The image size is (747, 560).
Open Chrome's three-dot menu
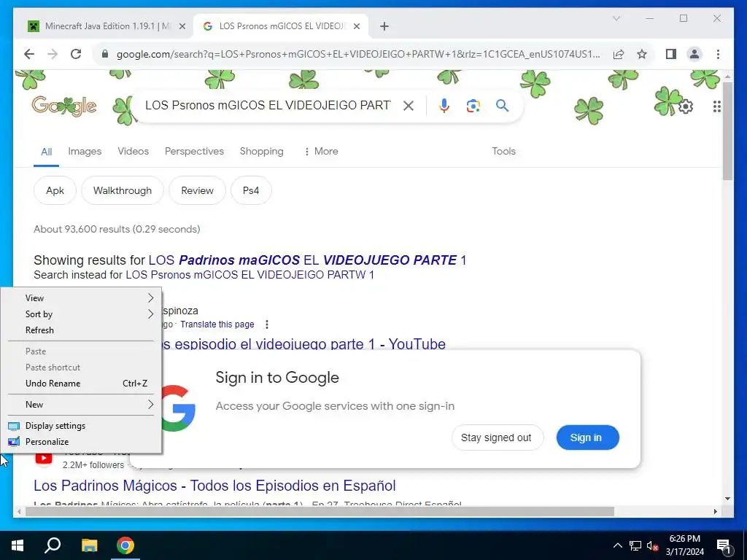(x=718, y=54)
